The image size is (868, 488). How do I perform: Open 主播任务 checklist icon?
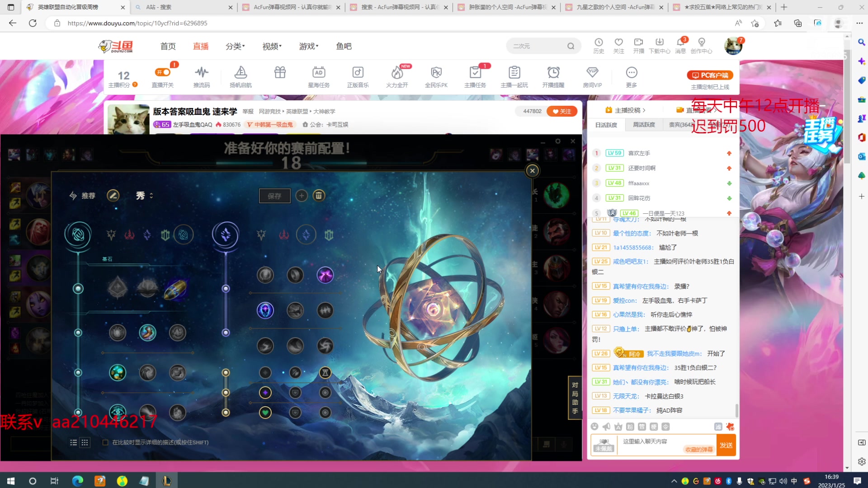click(475, 72)
